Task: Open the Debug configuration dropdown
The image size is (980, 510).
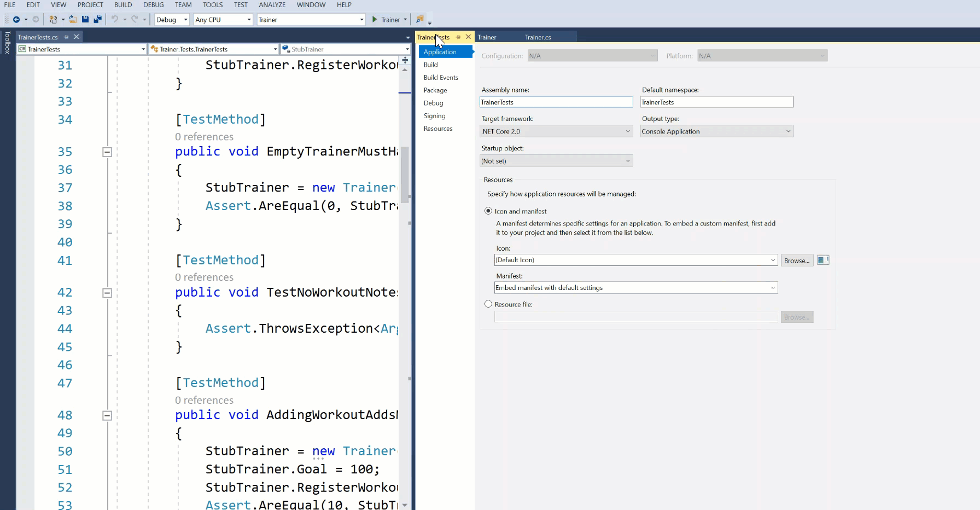Action: coord(172,20)
